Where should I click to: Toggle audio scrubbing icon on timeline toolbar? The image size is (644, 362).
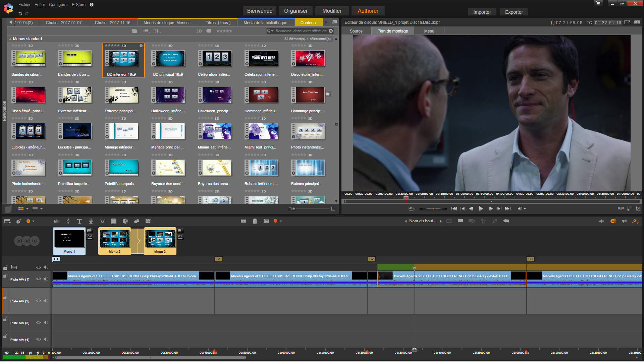[624, 221]
